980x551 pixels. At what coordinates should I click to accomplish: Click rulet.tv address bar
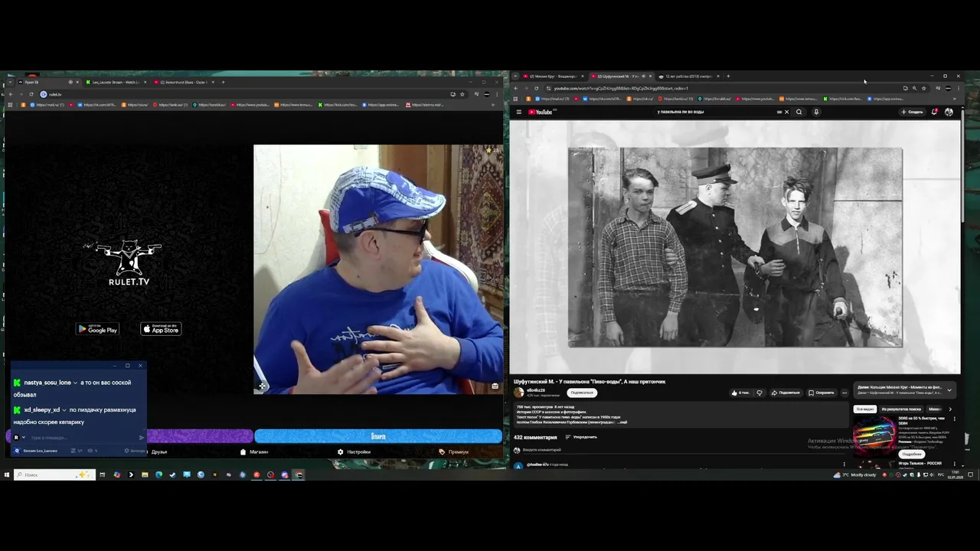coord(245,94)
